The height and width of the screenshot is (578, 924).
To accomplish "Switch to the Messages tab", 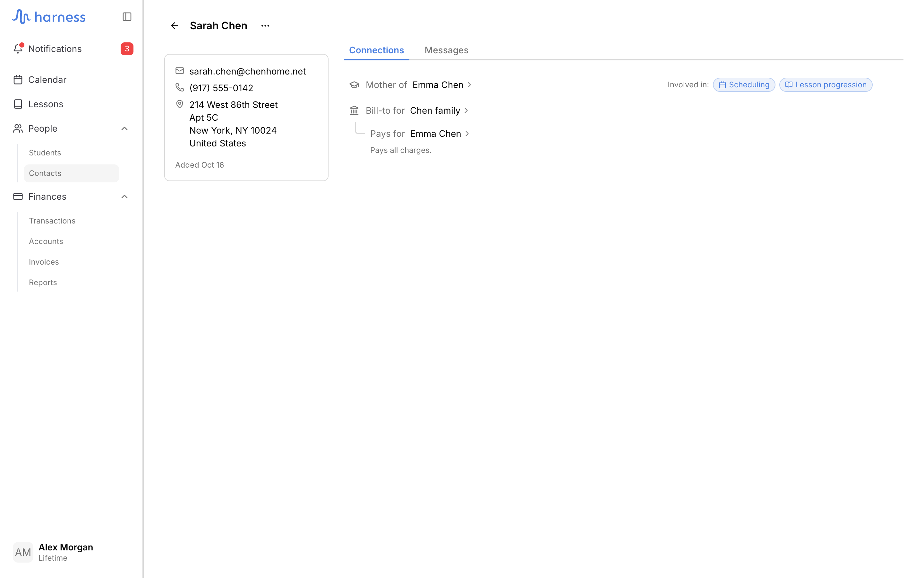I will tap(446, 50).
